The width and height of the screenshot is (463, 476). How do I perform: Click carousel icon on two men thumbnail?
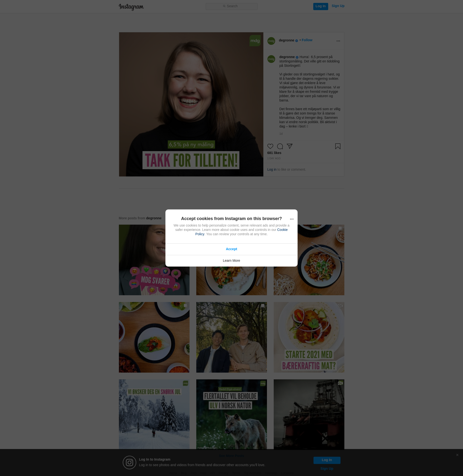[263, 306]
